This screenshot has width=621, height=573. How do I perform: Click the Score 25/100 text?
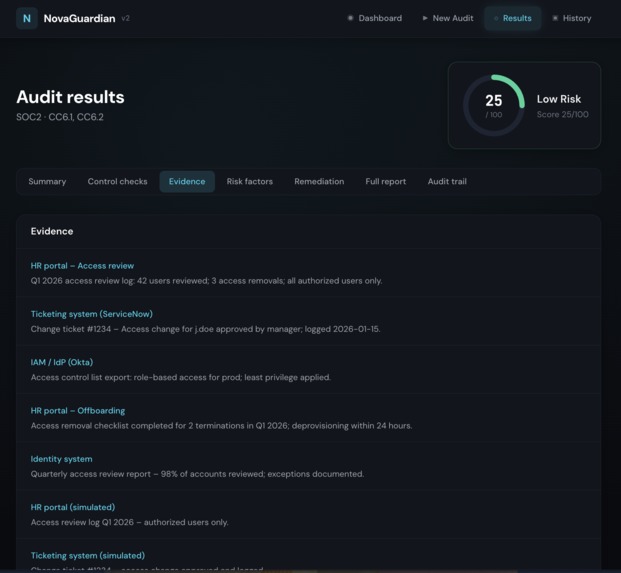(x=562, y=114)
